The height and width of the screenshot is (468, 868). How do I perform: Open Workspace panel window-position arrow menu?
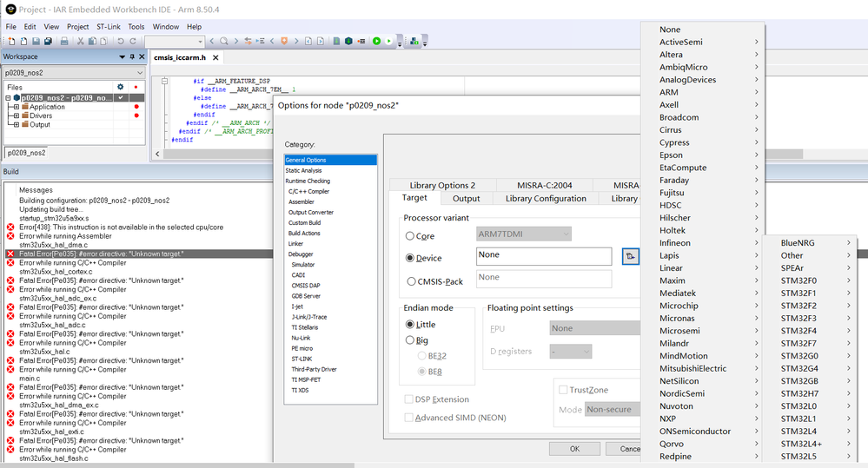[122, 56]
